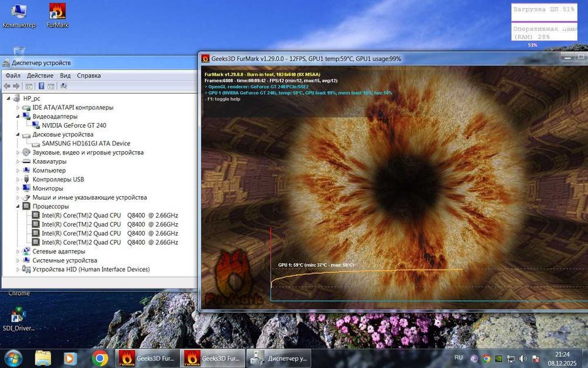Collapse the Процессоры node
588x368 pixels.
pos(17,207)
